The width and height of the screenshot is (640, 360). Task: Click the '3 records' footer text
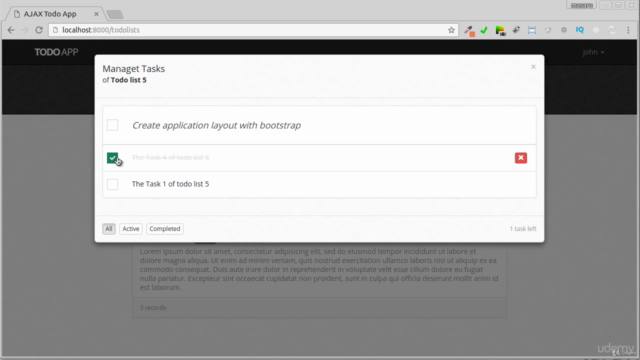153,308
